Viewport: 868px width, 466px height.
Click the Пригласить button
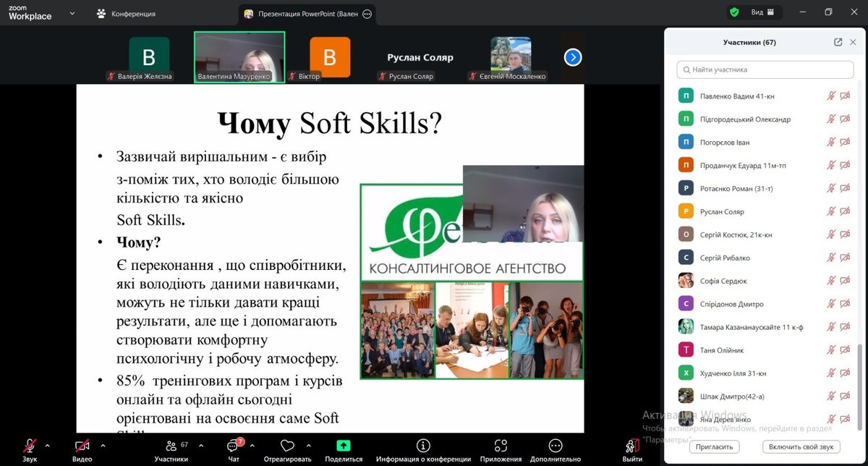click(x=715, y=447)
